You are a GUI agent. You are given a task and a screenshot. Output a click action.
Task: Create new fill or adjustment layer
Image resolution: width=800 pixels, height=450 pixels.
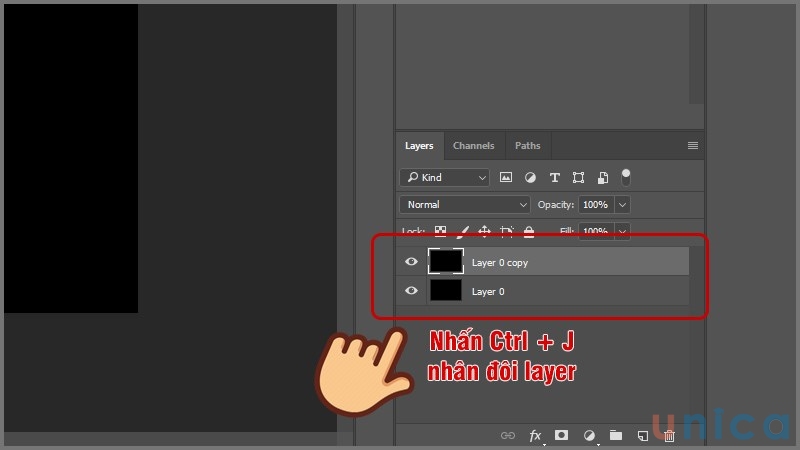[x=589, y=436]
